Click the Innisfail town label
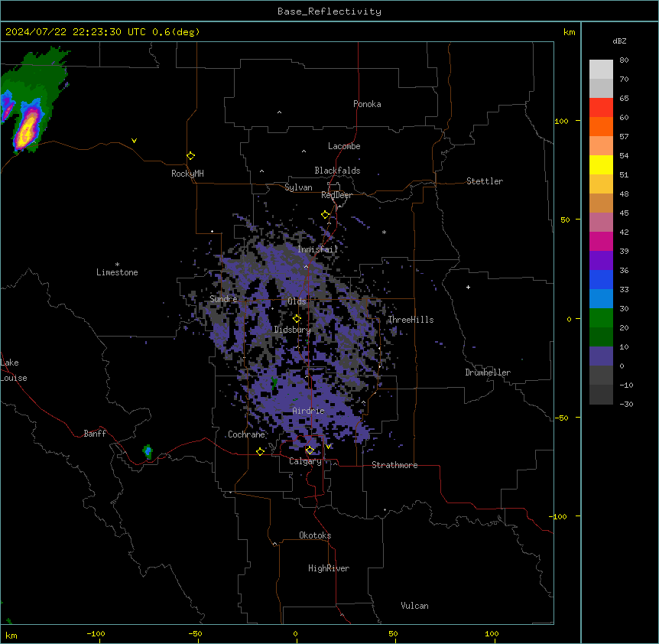The image size is (659, 644). click(318, 249)
